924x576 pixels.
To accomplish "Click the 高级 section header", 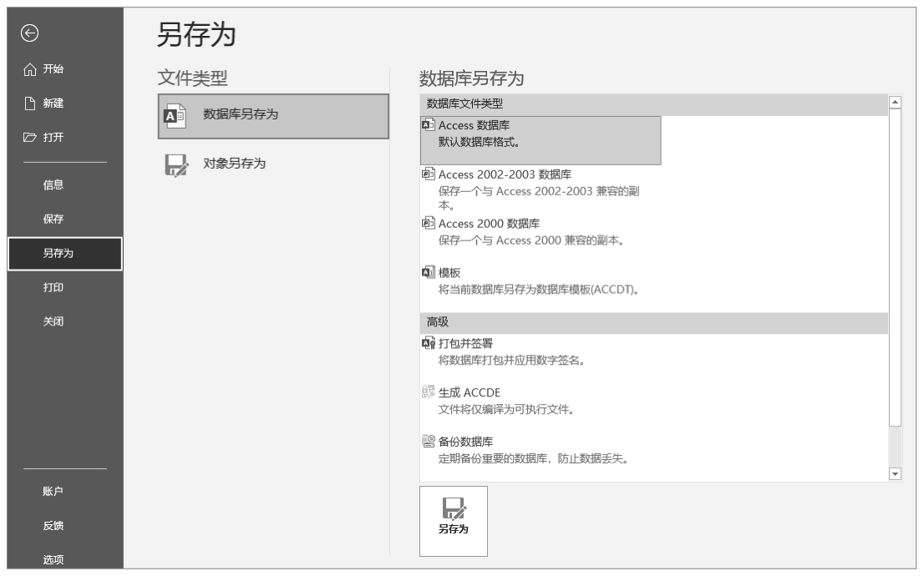I will 654,323.
